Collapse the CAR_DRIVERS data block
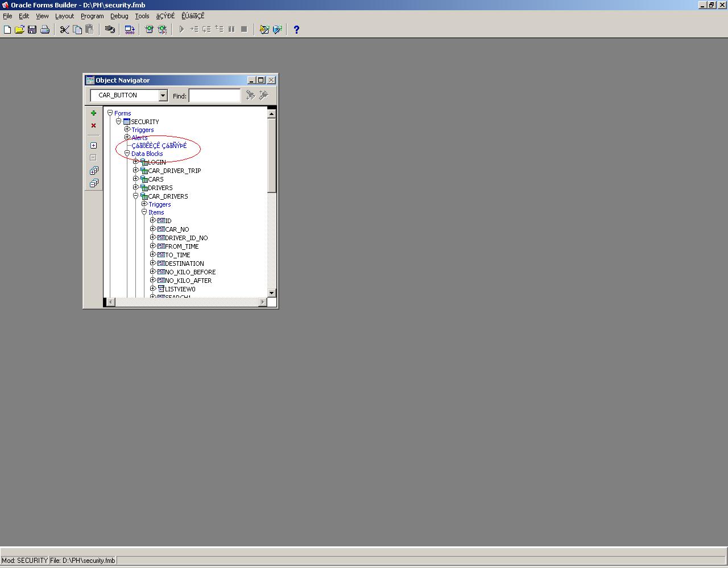728x568 pixels. (x=136, y=196)
